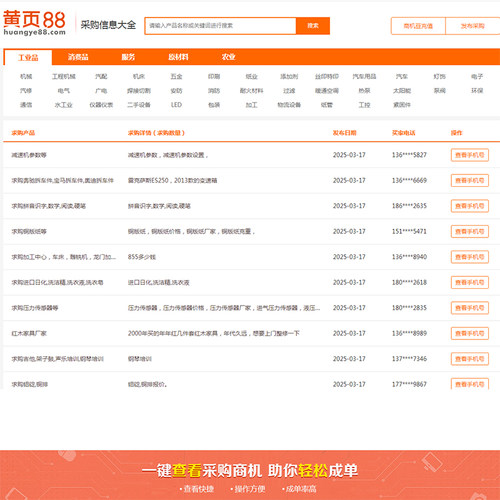The height and width of the screenshot is (500, 500).
Task: Click the 钢琴培训 purchase detail text
Action: [x=140, y=359]
